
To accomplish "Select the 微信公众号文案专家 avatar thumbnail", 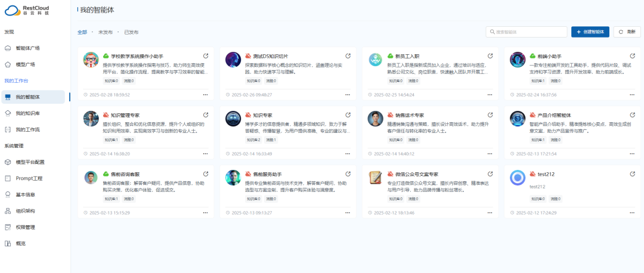I will pos(375,178).
